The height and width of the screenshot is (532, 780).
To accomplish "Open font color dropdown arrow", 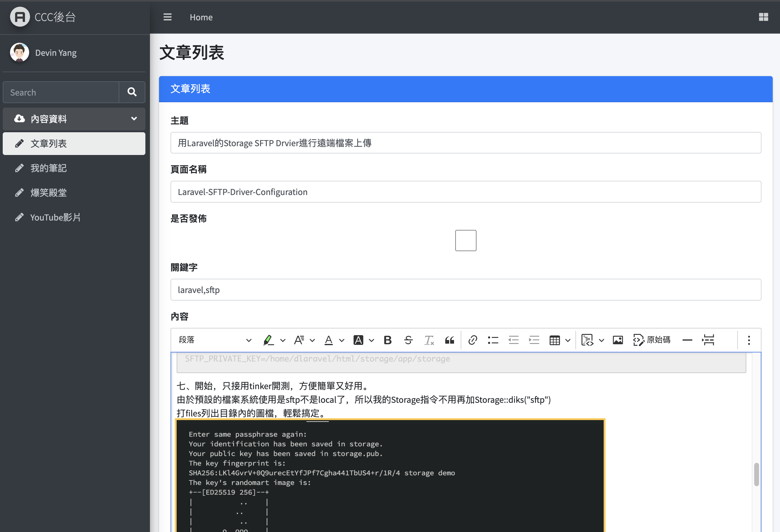I will point(342,341).
